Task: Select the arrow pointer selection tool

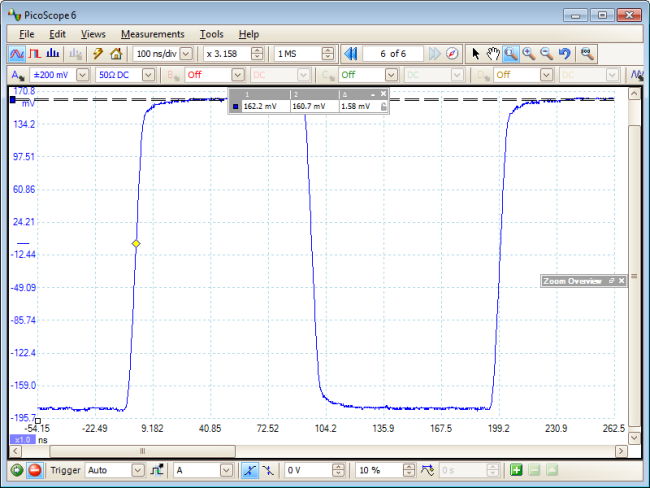Action: click(475, 53)
